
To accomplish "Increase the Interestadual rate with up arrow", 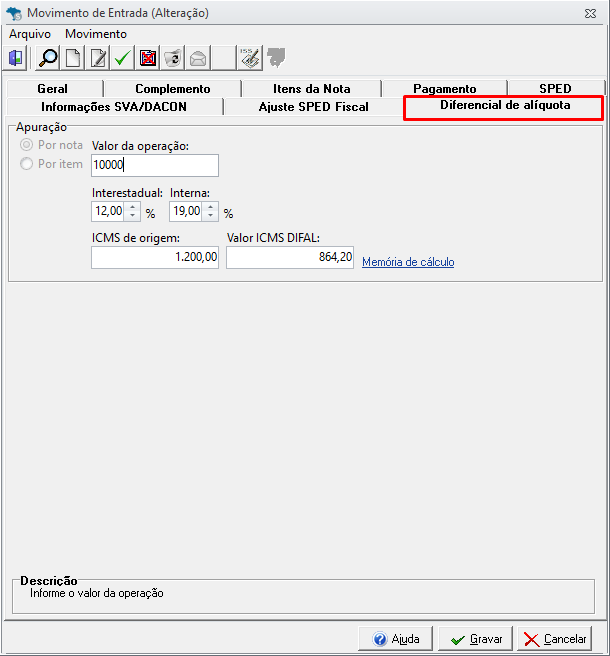I will pos(133,207).
